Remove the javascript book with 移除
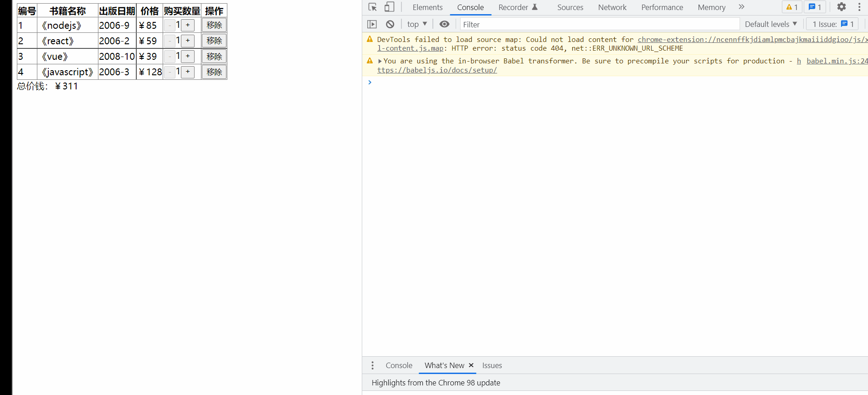This screenshot has height=395, width=868. click(x=214, y=72)
